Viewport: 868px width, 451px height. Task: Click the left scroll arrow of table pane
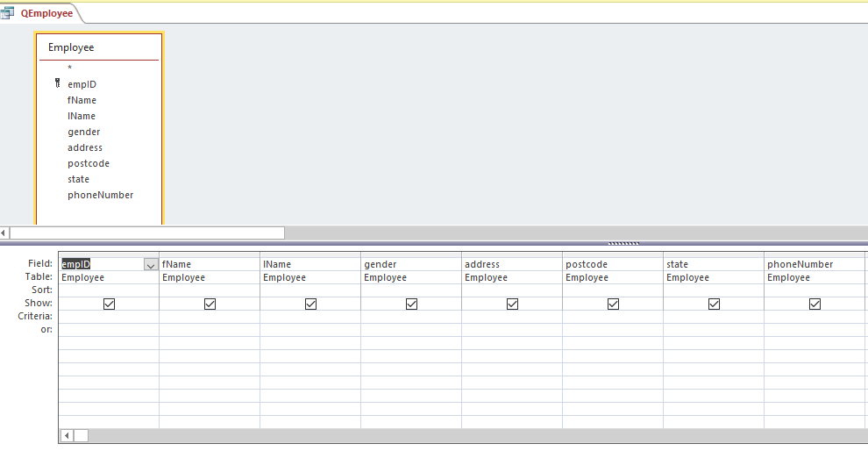tap(4, 233)
